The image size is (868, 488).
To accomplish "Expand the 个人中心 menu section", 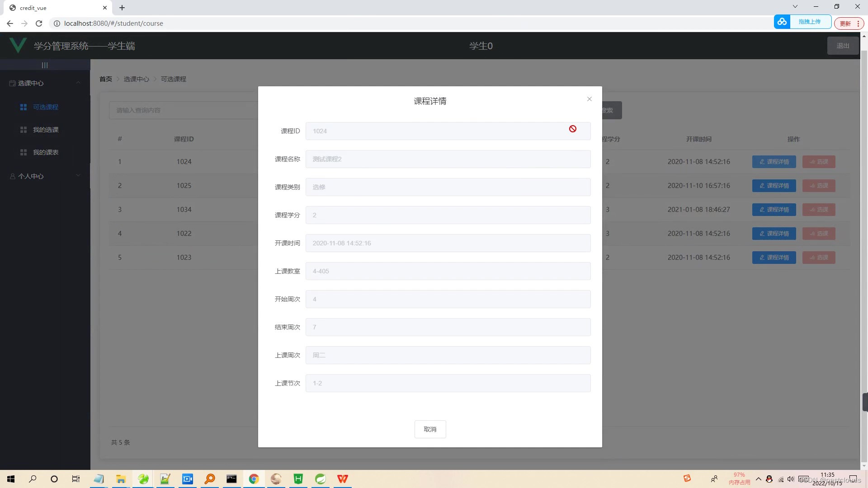I will 78,176.
